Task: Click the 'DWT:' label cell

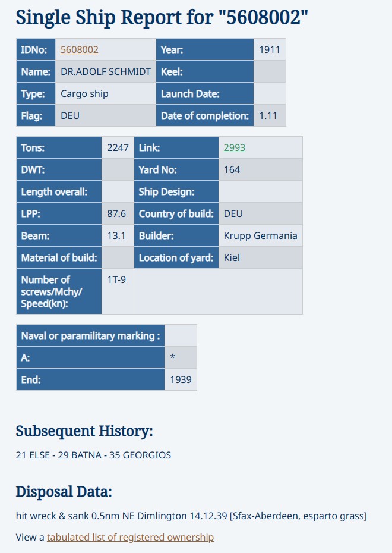Action: coord(59,170)
